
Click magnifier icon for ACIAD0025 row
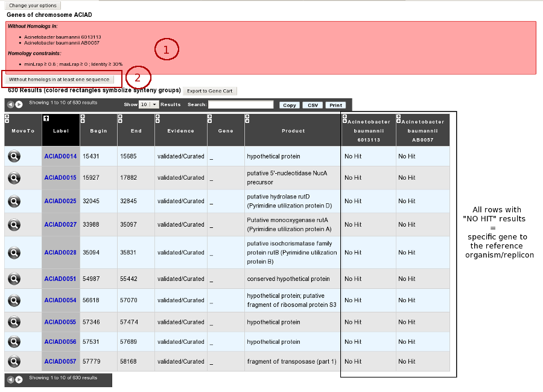pos(14,201)
